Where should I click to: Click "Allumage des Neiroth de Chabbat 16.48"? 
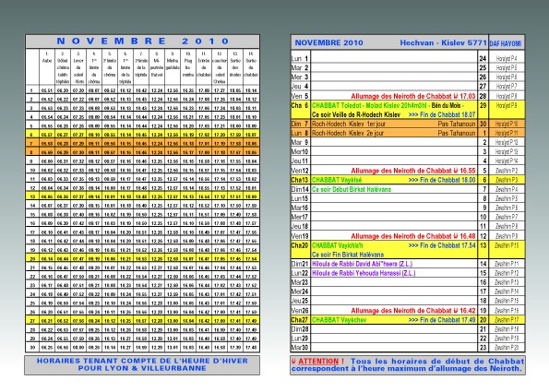click(x=413, y=236)
